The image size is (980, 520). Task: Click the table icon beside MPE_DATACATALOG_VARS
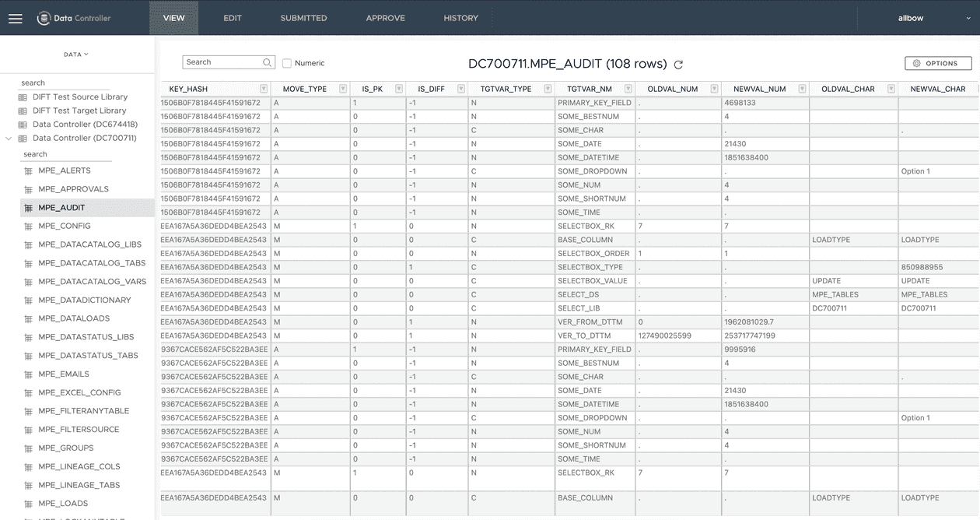[29, 282]
